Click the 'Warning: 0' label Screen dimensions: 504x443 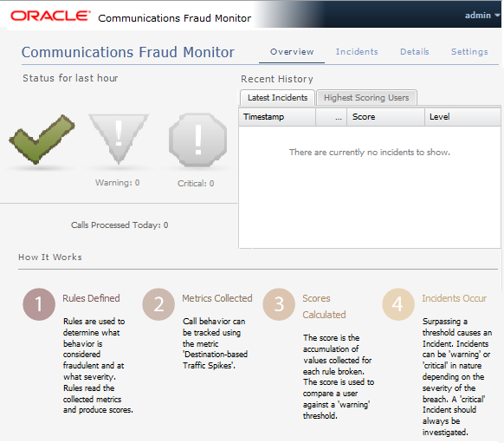click(117, 183)
